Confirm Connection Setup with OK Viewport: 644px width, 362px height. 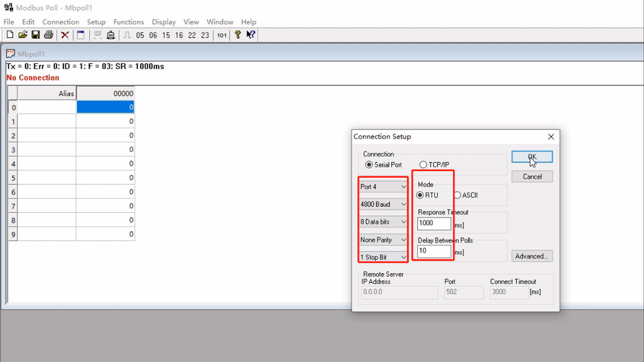pyautogui.click(x=532, y=156)
